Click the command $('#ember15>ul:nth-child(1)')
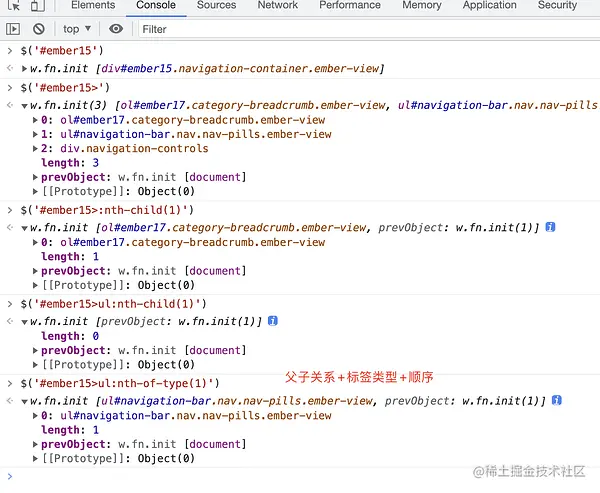This screenshot has width=600, height=493. [114, 304]
